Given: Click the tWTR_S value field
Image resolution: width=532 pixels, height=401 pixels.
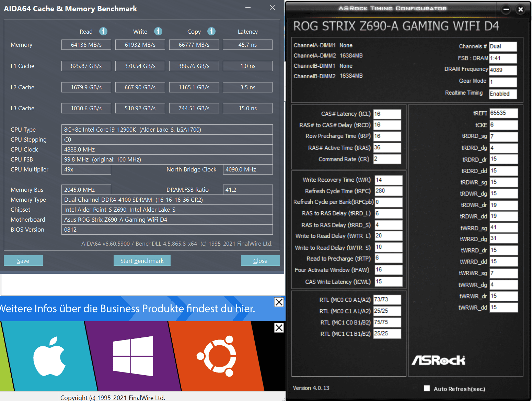Looking at the screenshot, I should pyautogui.click(x=389, y=247).
